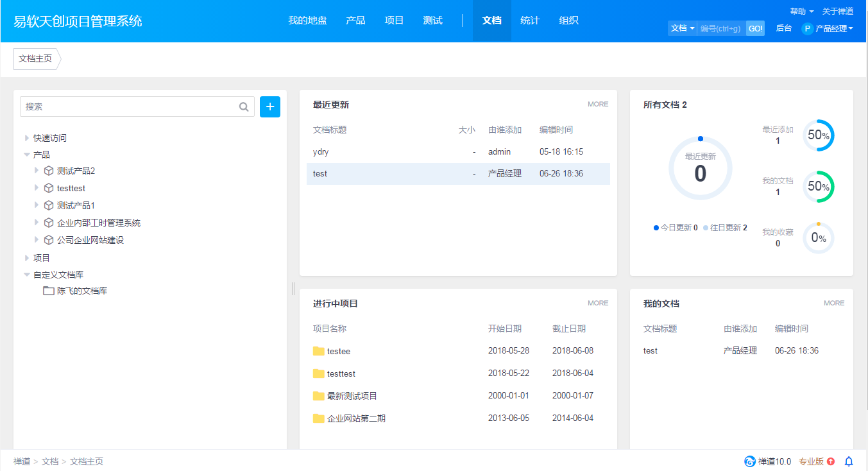Expand the 公司企业网站建设 node
The height and width of the screenshot is (471, 868).
[37, 240]
